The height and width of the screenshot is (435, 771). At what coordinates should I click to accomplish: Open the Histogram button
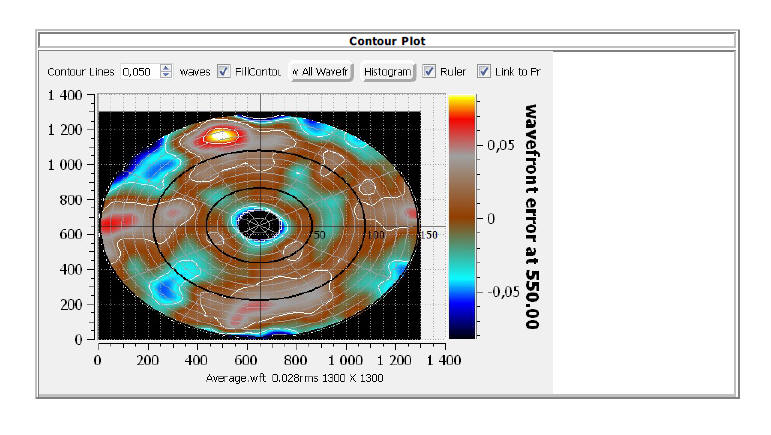[387, 72]
